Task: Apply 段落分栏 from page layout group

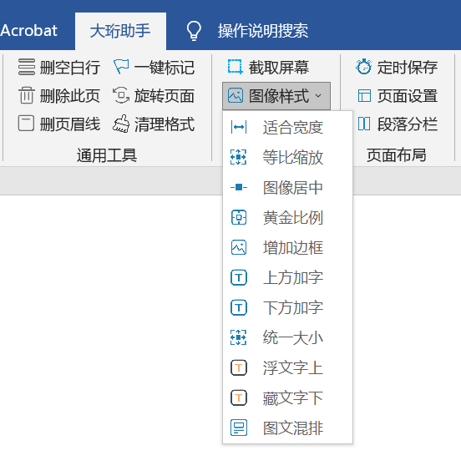Action: [x=397, y=124]
